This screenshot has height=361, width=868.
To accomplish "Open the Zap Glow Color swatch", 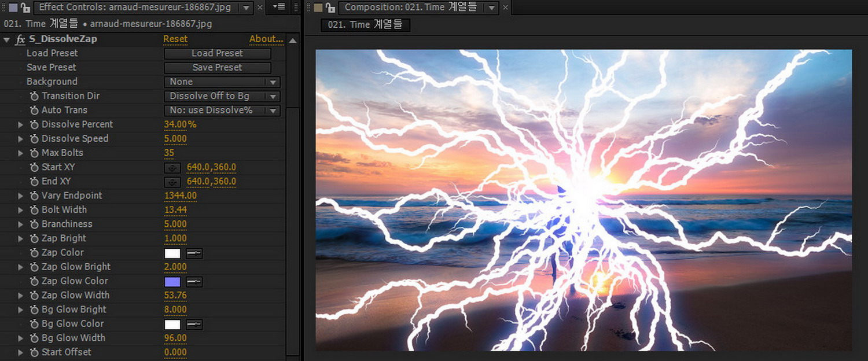I will click(172, 282).
